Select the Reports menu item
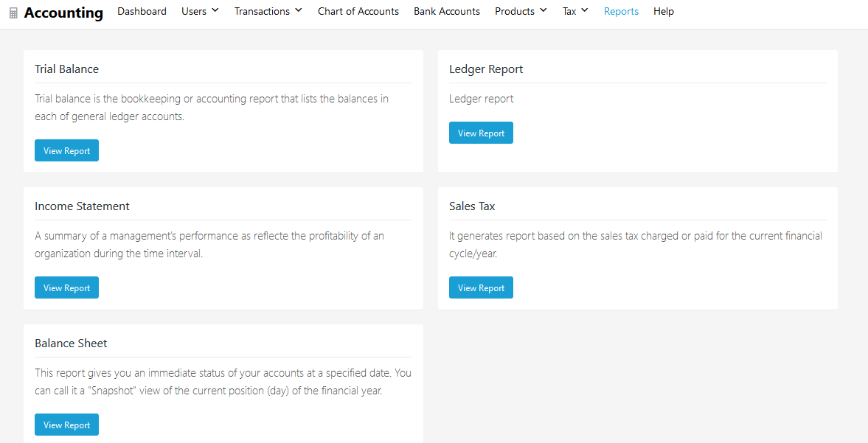Image resolution: width=868 pixels, height=443 pixels. pos(621,11)
